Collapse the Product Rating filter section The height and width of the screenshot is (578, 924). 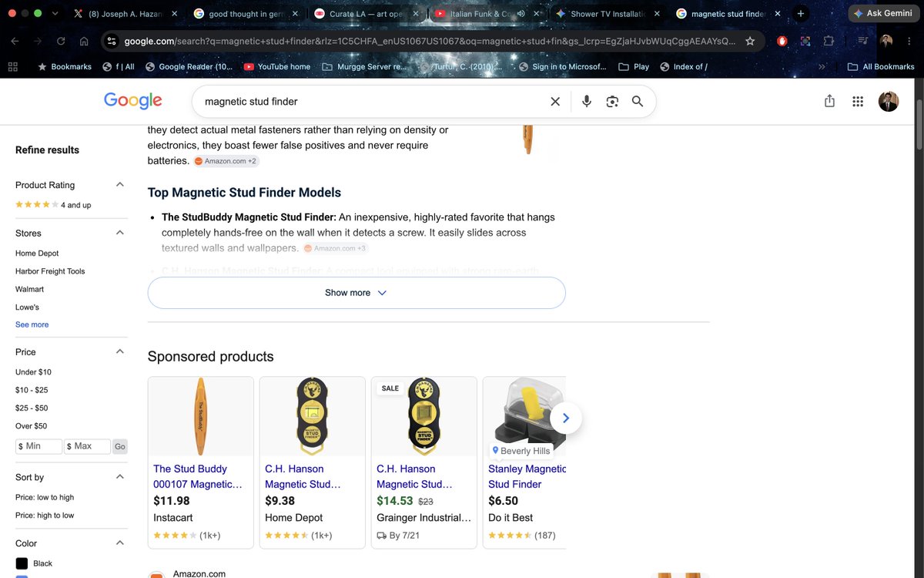[119, 185]
